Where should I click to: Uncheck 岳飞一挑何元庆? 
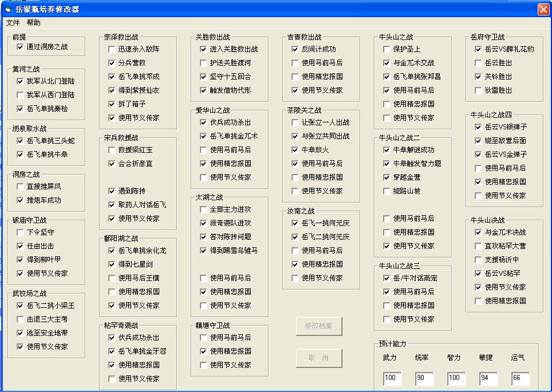click(x=295, y=223)
